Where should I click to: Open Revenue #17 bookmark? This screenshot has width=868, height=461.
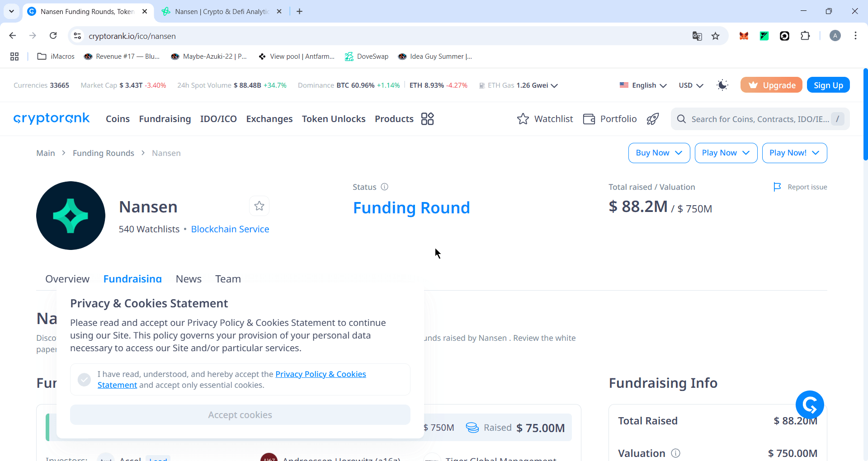pos(122,56)
